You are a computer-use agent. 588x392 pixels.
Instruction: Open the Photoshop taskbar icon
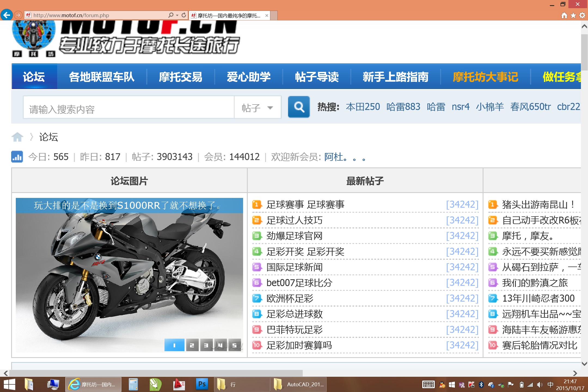pyautogui.click(x=202, y=384)
